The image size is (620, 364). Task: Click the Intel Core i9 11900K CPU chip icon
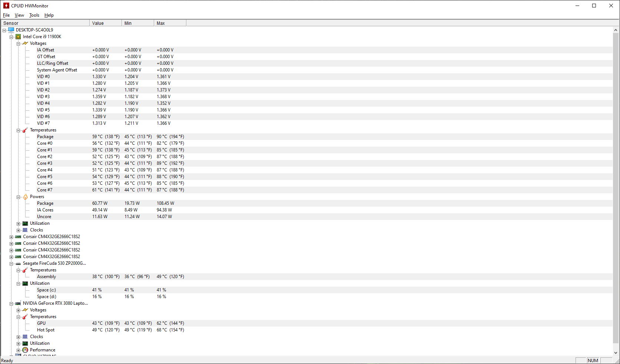pyautogui.click(x=18, y=37)
